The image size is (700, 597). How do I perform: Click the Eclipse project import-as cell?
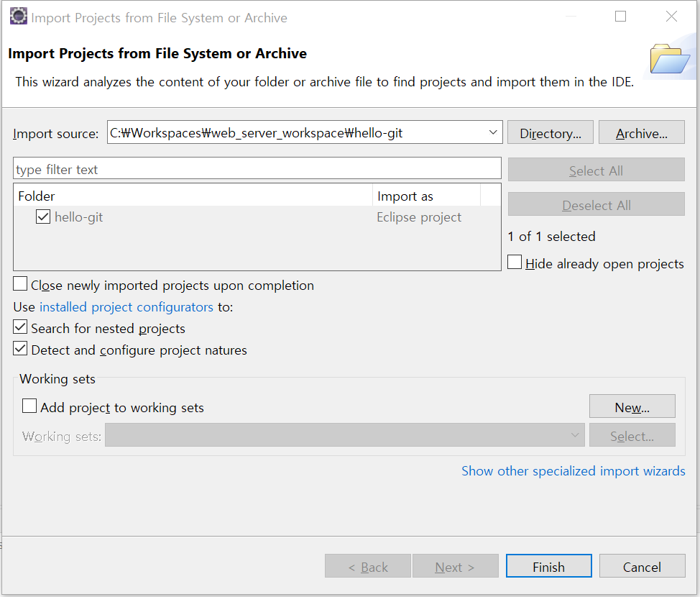click(x=419, y=217)
